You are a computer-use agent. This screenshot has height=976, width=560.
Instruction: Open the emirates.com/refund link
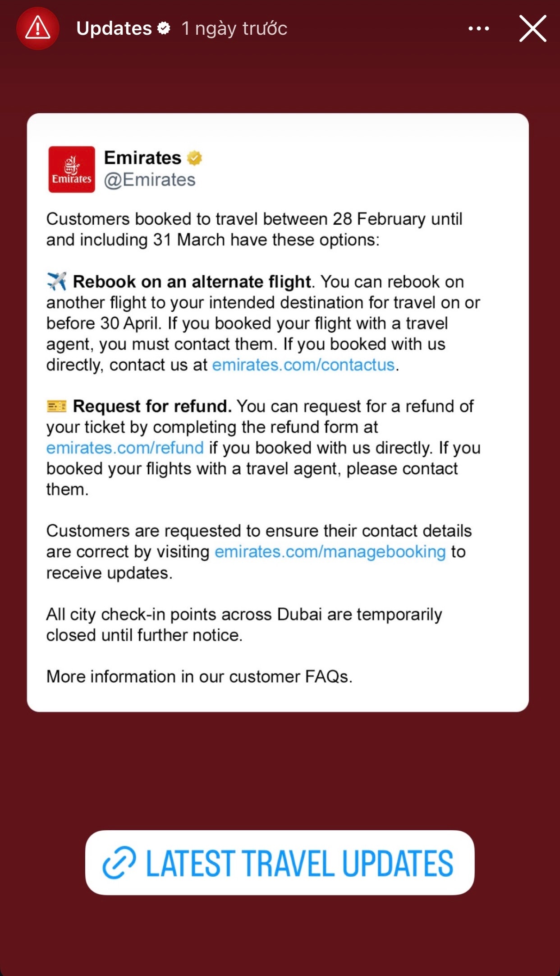point(125,448)
